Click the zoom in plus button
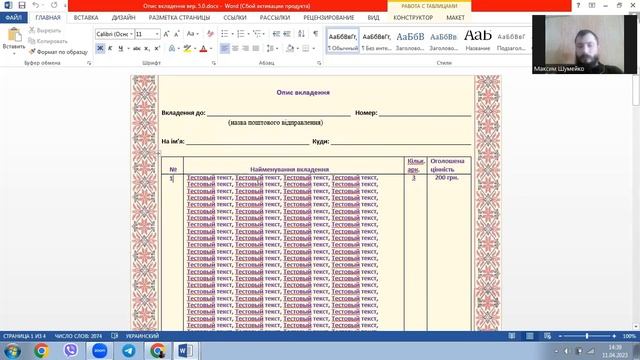640x360 pixels. (x=614, y=336)
